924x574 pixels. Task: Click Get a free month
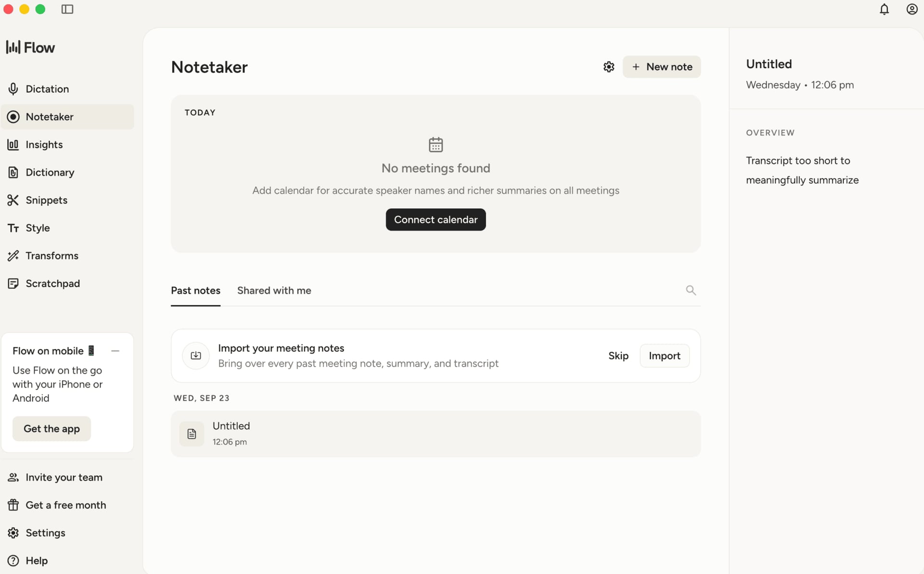point(67,505)
